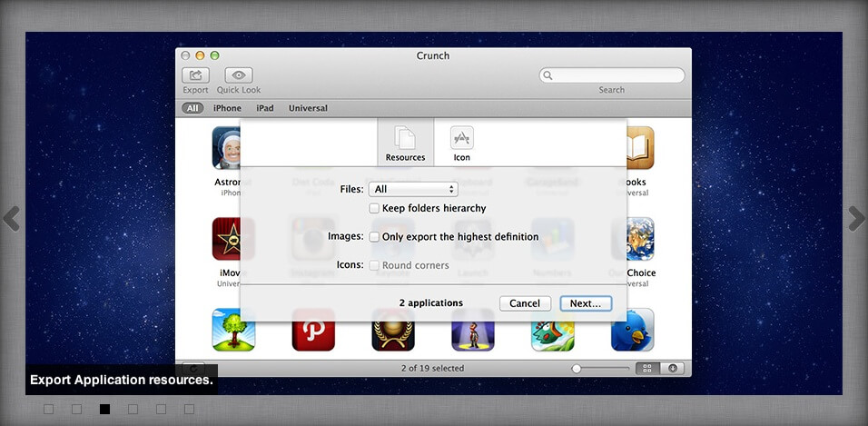Select the red Pinterest app icon
868x426 pixels.
coord(313,330)
